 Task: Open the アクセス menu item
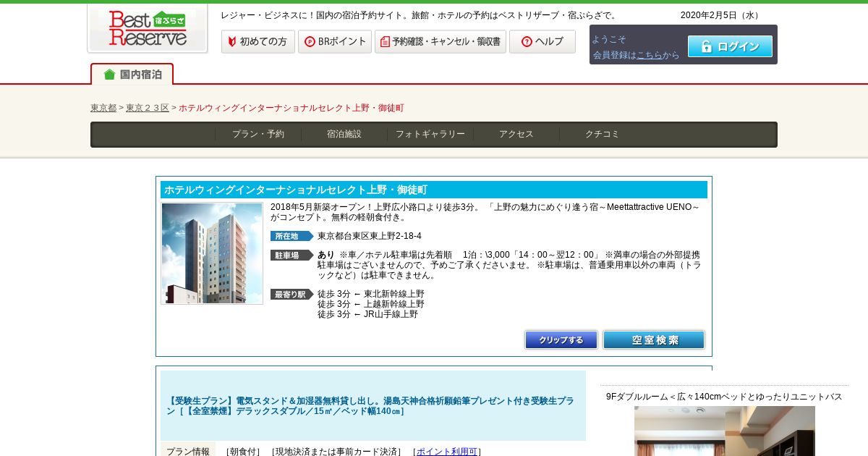pos(516,134)
